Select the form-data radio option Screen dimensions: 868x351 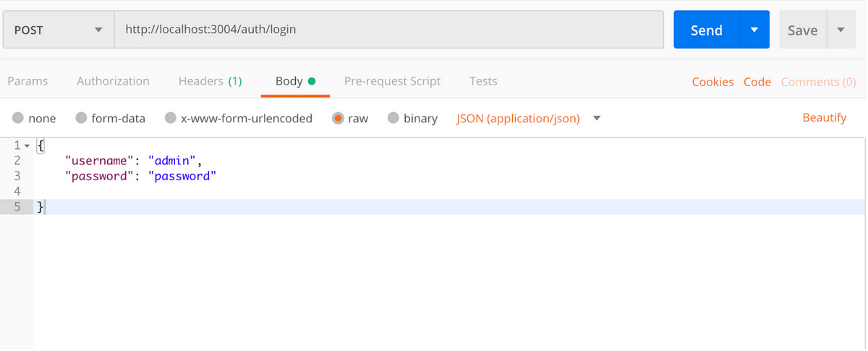(x=110, y=118)
